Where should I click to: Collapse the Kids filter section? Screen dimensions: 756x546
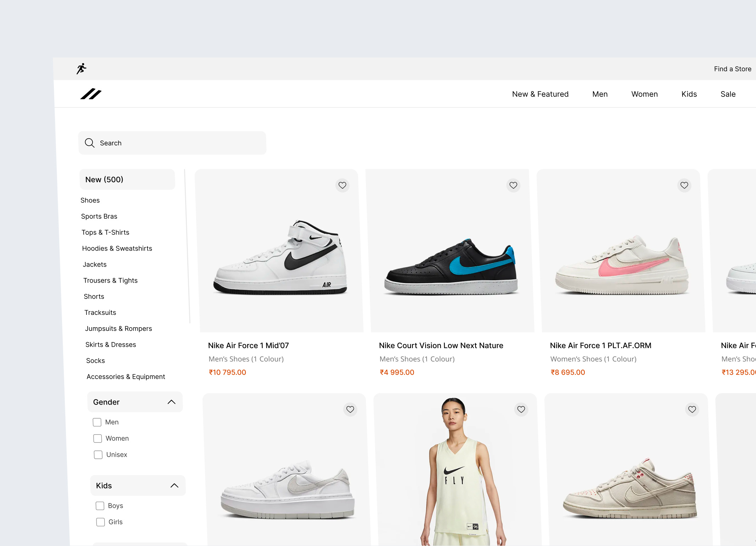(174, 485)
